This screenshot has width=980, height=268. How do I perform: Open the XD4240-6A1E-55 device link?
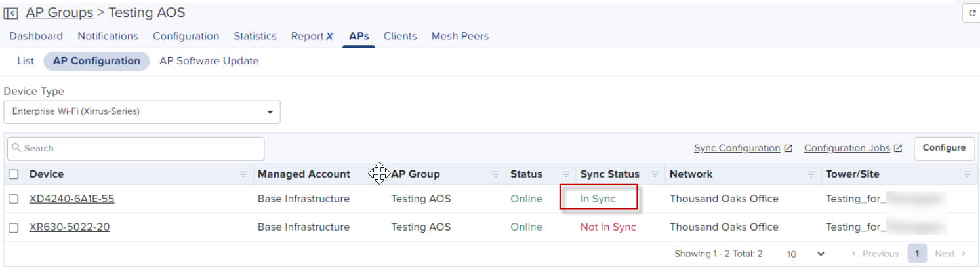71,199
